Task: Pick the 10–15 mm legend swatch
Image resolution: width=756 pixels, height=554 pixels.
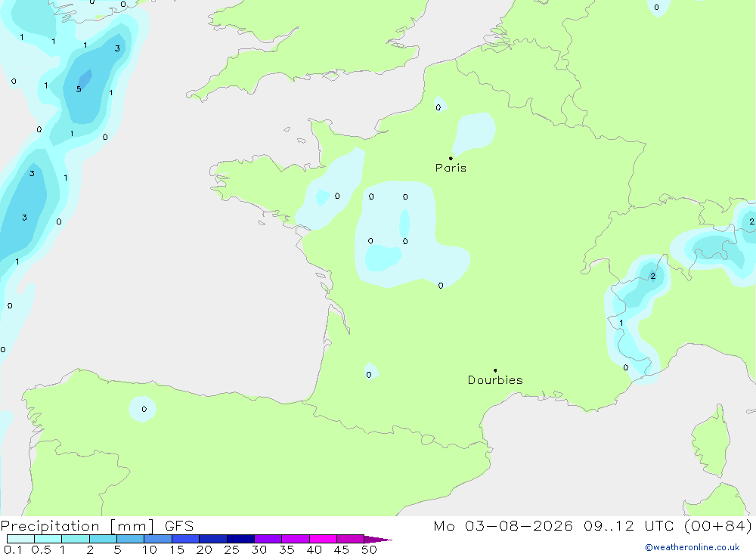Action: 158,539
